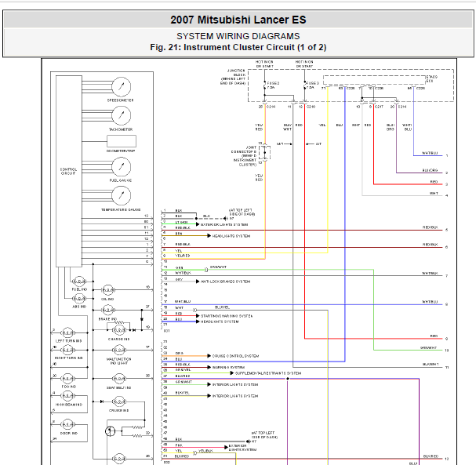Click the SEAT BELT IND lamp symbol
The width and height of the screenshot is (476, 465).
(119, 379)
